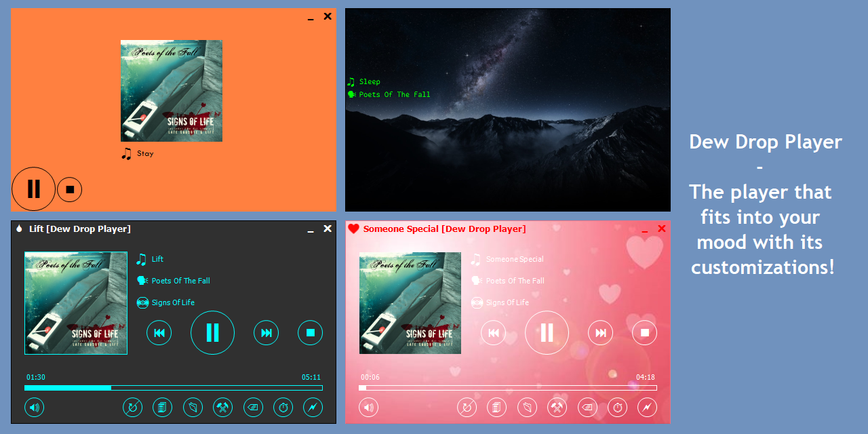Click the tag editor icon in the pink player
This screenshot has width=868, height=434.
point(587,408)
